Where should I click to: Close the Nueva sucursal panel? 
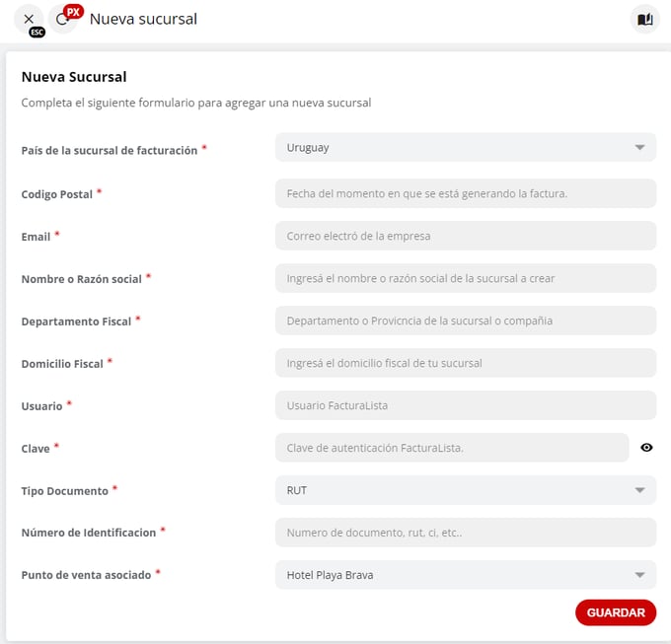click(29, 19)
